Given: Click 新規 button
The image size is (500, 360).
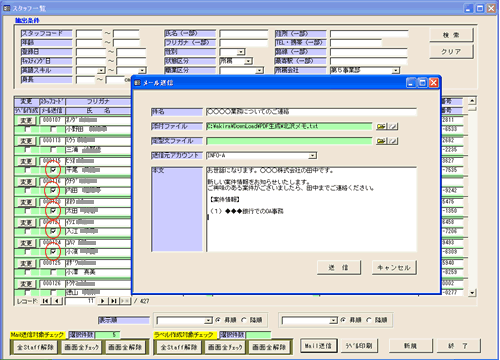Looking at the screenshot, I should [x=411, y=346].
